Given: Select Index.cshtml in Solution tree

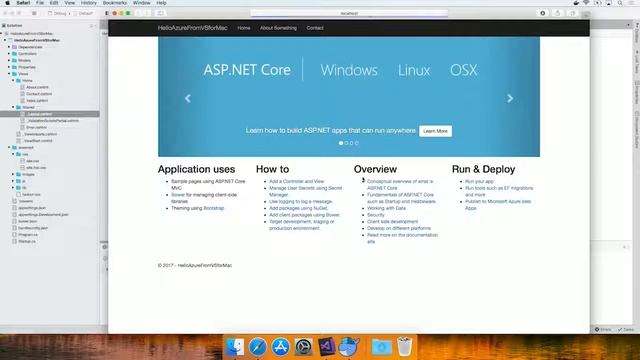Looking at the screenshot, I should click(x=37, y=100).
